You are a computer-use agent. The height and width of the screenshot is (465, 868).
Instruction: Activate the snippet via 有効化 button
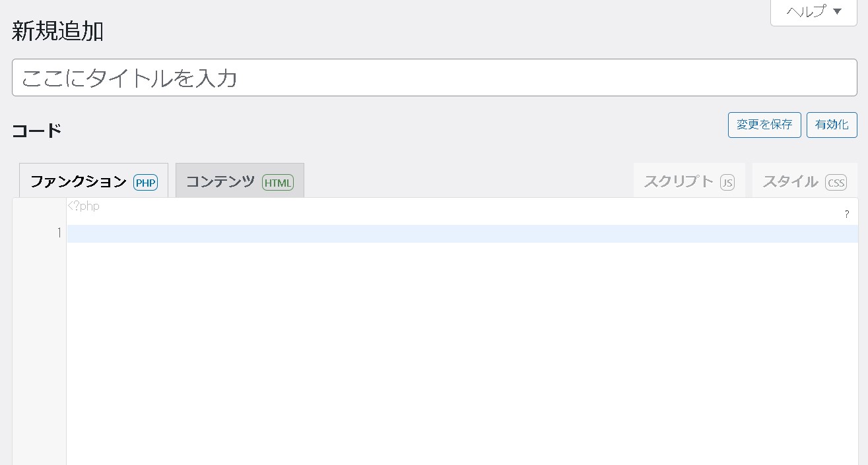click(x=832, y=125)
